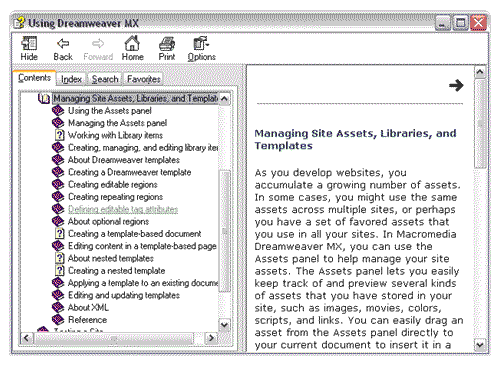
Task: Click book icon beside About Dreamweaver templates
Action: pyautogui.click(x=58, y=160)
